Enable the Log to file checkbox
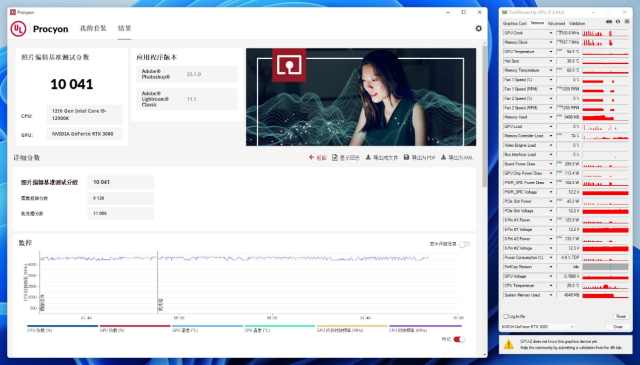This screenshot has width=640, height=365. tap(506, 316)
